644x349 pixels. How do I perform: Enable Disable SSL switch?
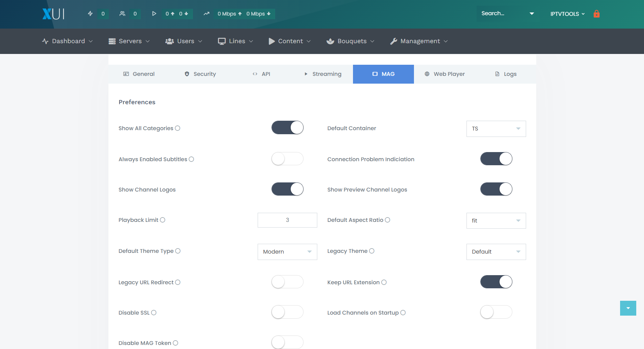(287, 312)
